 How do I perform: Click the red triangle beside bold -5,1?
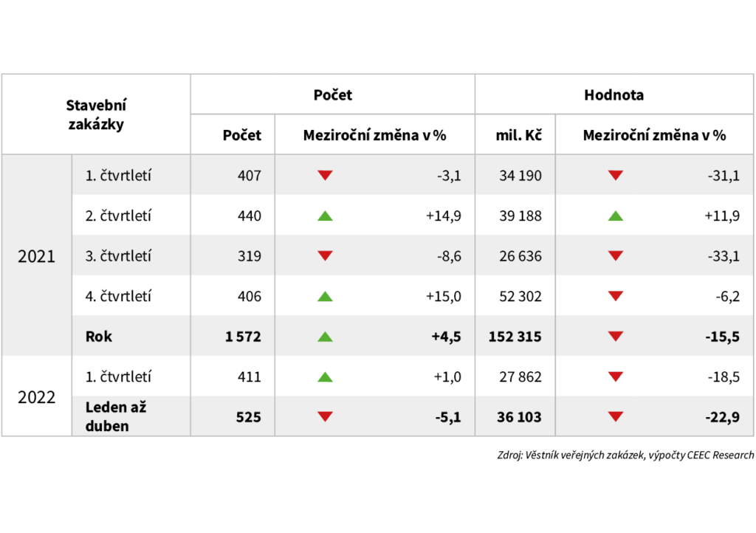[x=325, y=416]
